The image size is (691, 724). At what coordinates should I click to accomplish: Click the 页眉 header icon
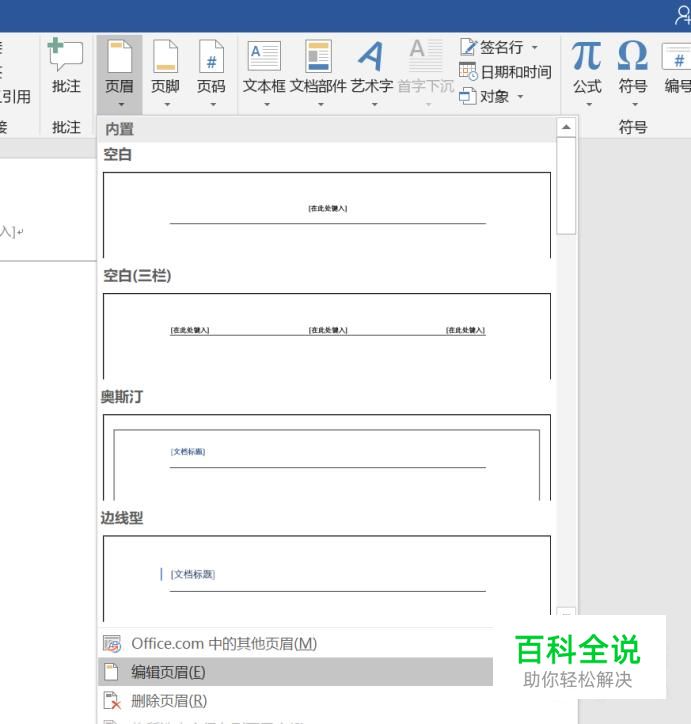[119, 56]
